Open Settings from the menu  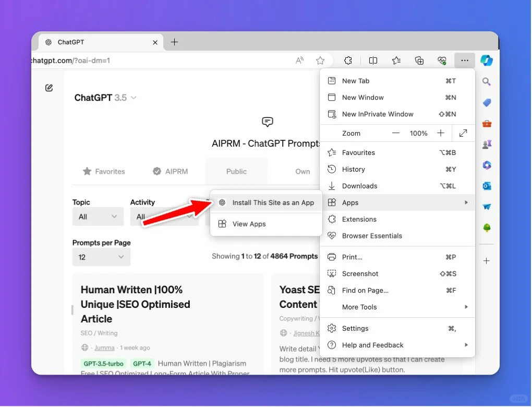click(397, 329)
